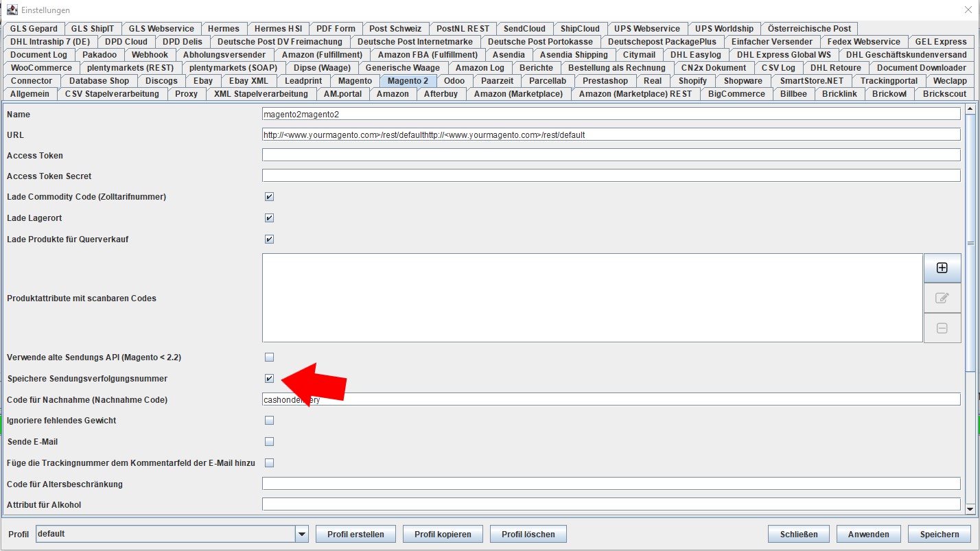Click the Profil kopieren button

[x=443, y=534]
